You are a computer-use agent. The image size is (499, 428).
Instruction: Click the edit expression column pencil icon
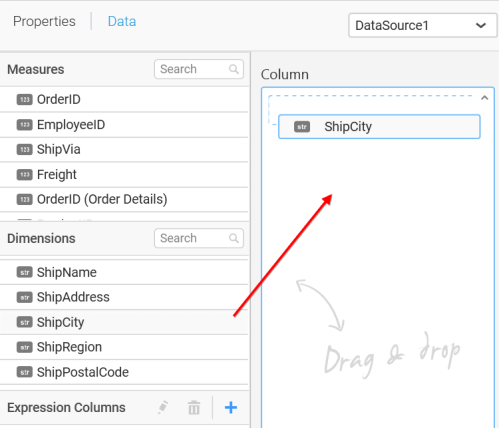tap(163, 407)
